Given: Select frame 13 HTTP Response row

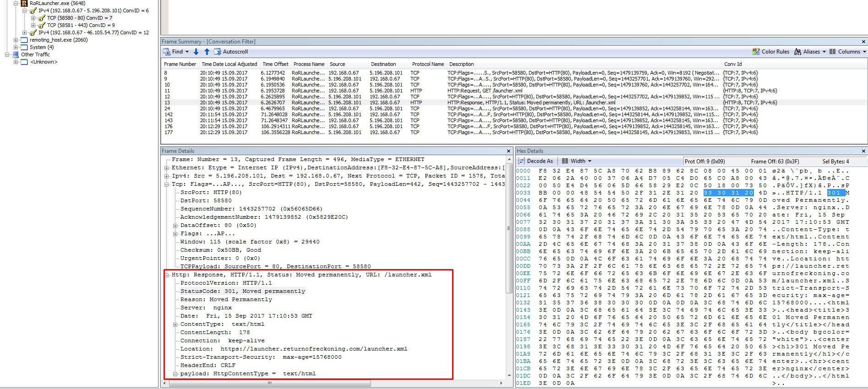Looking at the screenshot, I should (514, 103).
